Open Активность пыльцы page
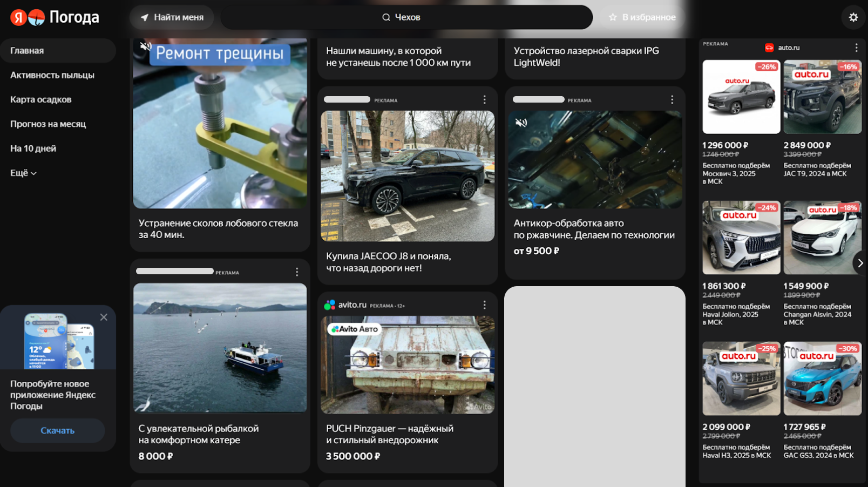The width and height of the screenshot is (868, 487). pos(52,75)
